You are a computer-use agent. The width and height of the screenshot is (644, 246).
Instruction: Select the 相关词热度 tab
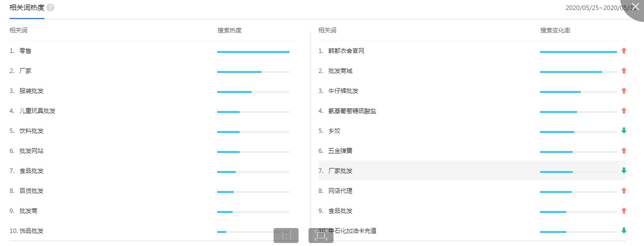[x=27, y=8]
